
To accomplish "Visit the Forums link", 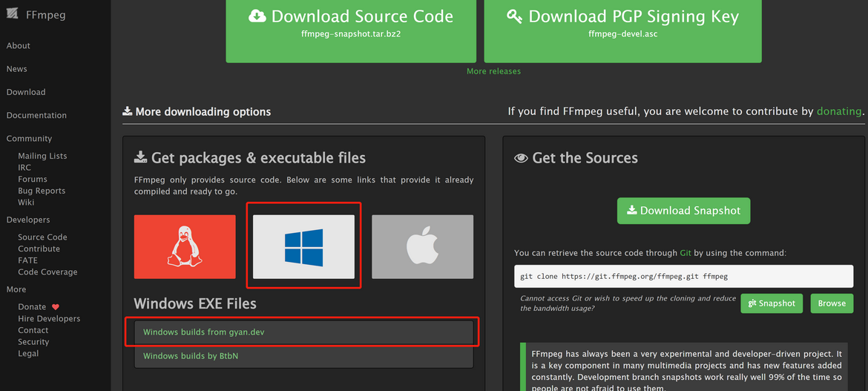I will pyautogui.click(x=33, y=180).
